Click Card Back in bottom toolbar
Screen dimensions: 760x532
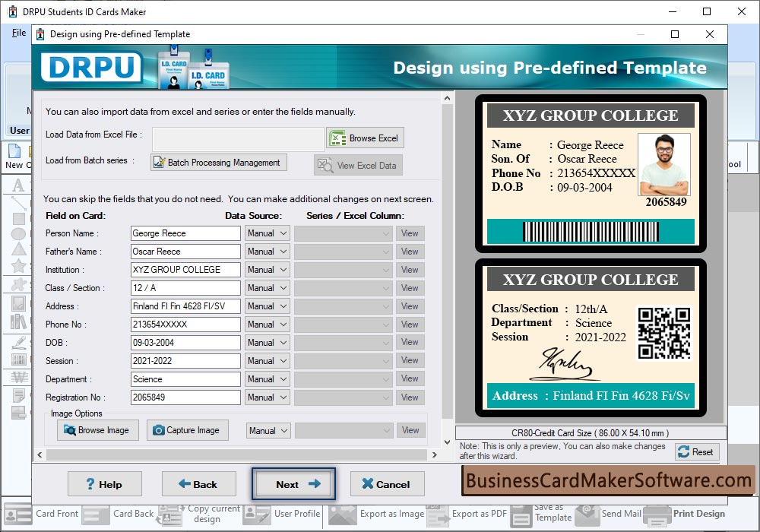[x=119, y=514]
